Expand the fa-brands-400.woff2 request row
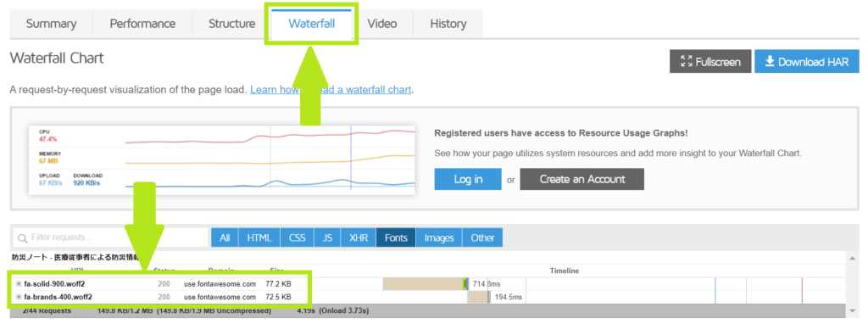Screen dimensions: 868x324 point(19,297)
